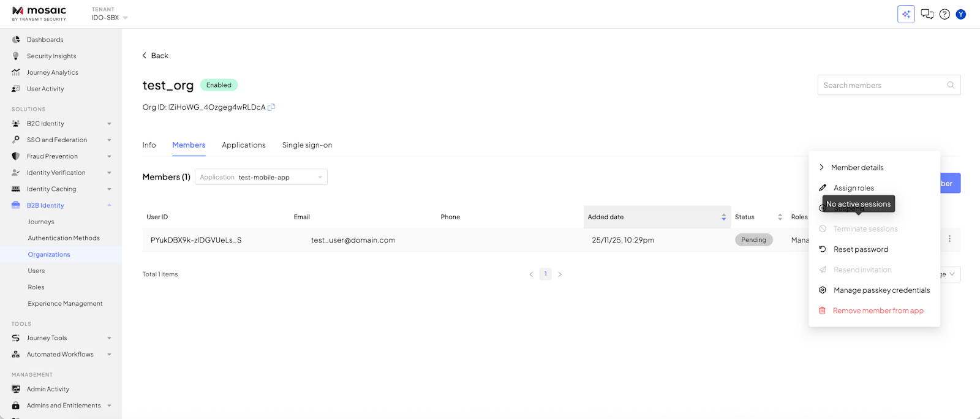Choose Remove member from app
The image size is (980, 419).
878,311
